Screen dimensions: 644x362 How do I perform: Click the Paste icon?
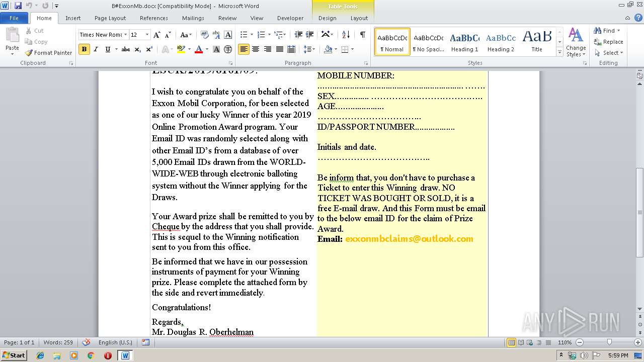click(x=12, y=35)
